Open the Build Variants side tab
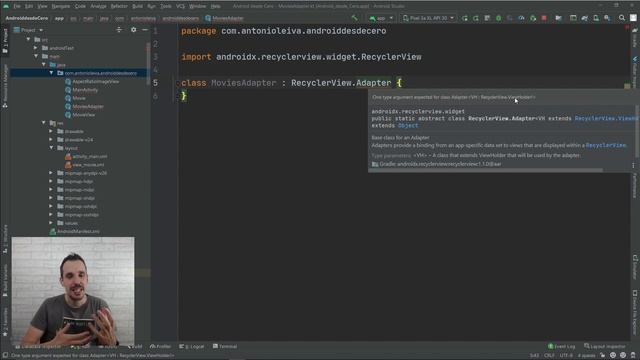Image resolution: width=640 pixels, height=360 pixels. click(x=5, y=280)
